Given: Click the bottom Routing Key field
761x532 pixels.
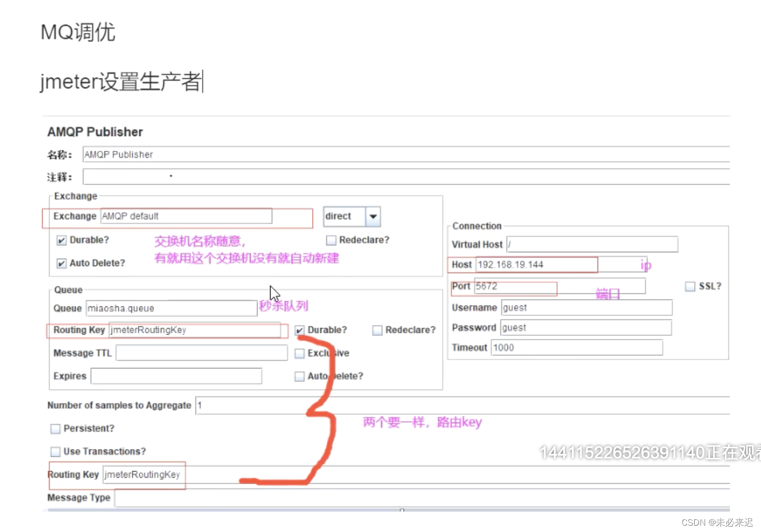Looking at the screenshot, I should pos(416,475).
